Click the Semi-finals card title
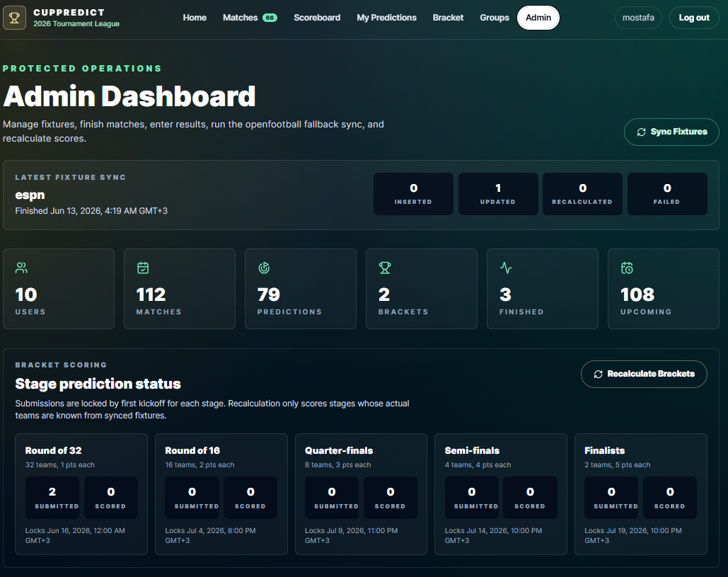728x577 pixels. [472, 451]
